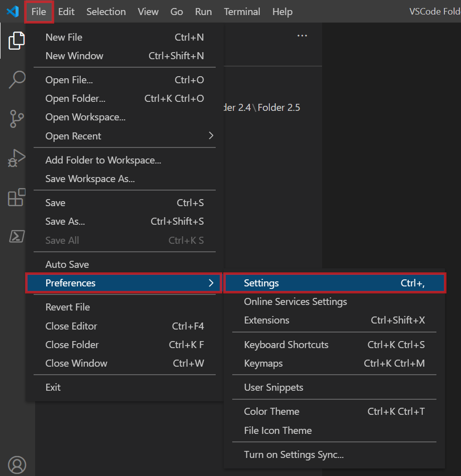
Task: Open the Search view
Action: pos(17,79)
